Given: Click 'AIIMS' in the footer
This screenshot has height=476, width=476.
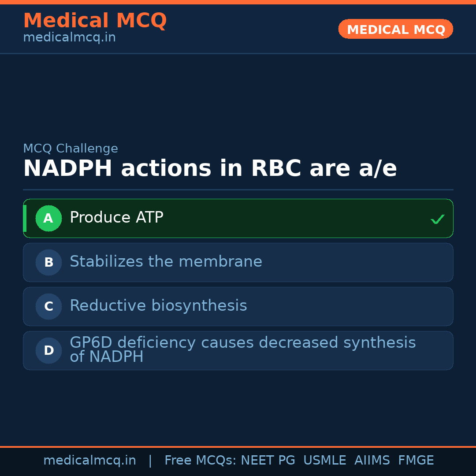Looking at the screenshot, I should tap(372, 461).
